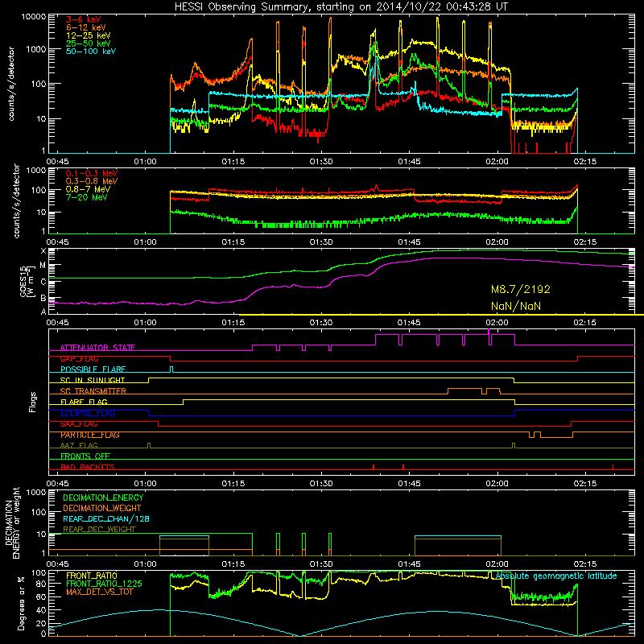The image size is (644, 644).
Task: Click the DECIMATION_WEIGHT legend label
Action: [102, 508]
